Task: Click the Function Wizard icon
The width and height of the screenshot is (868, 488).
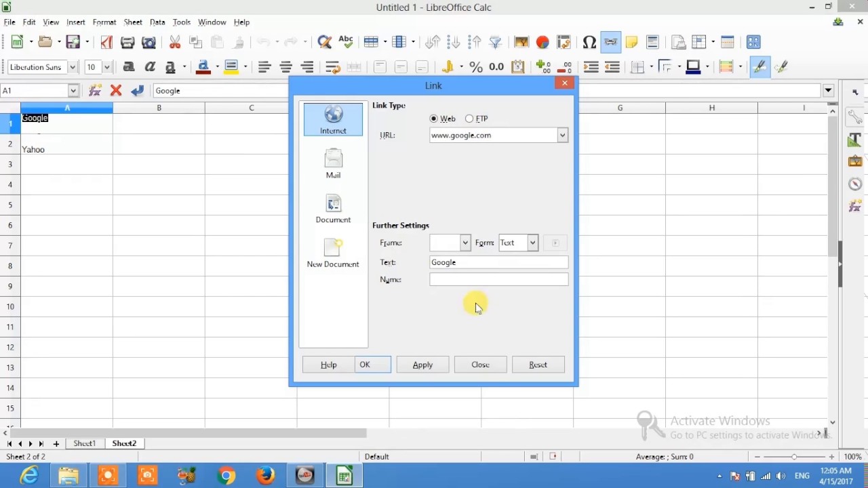Action: pyautogui.click(x=95, y=90)
